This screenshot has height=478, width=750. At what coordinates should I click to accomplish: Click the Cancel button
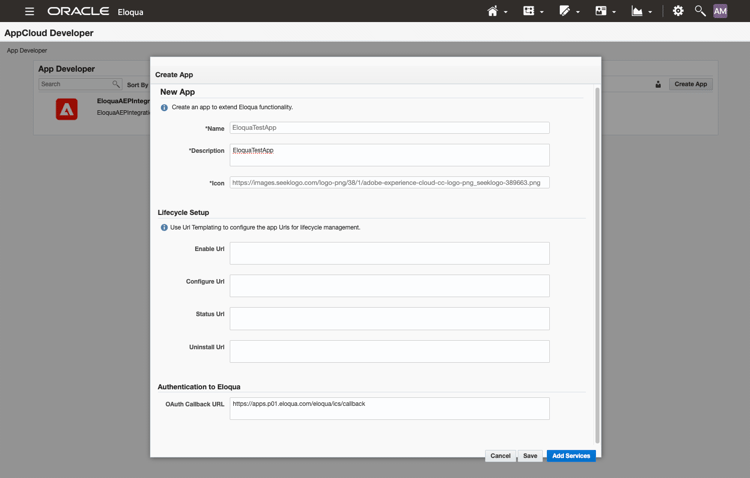pyautogui.click(x=500, y=456)
